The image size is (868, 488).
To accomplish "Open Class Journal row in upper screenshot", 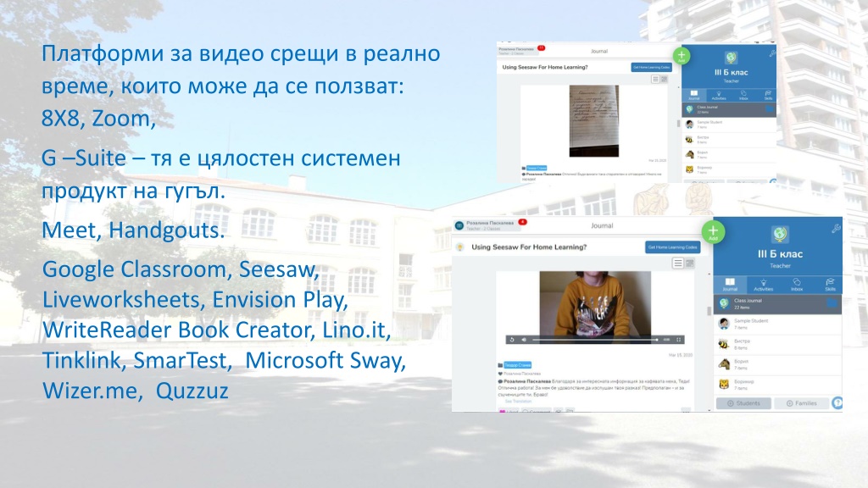I will (x=729, y=109).
